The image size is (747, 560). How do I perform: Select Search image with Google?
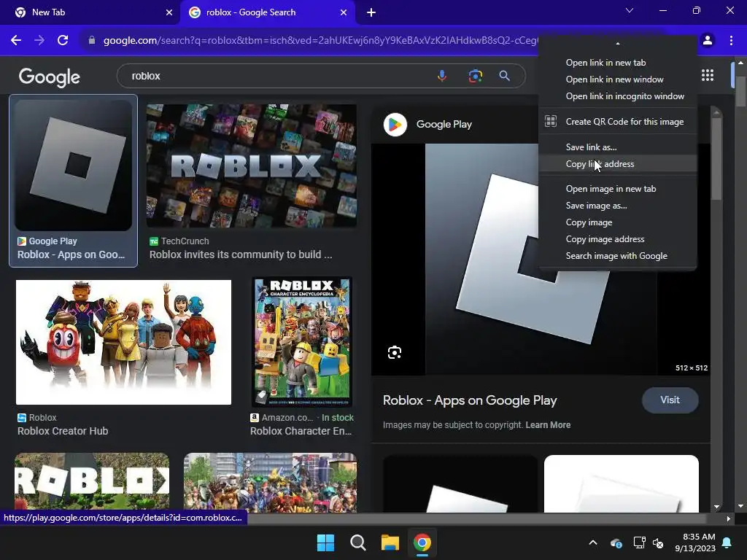tap(618, 256)
